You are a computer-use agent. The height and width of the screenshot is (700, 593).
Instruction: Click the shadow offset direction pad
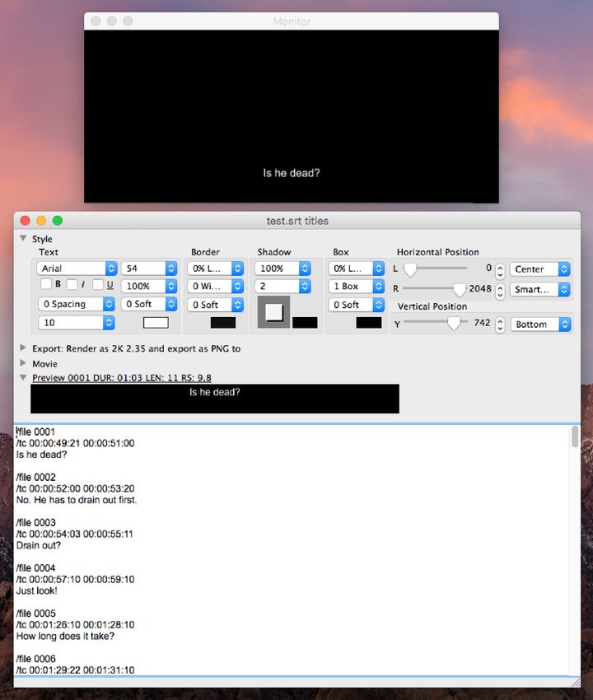coord(273,312)
